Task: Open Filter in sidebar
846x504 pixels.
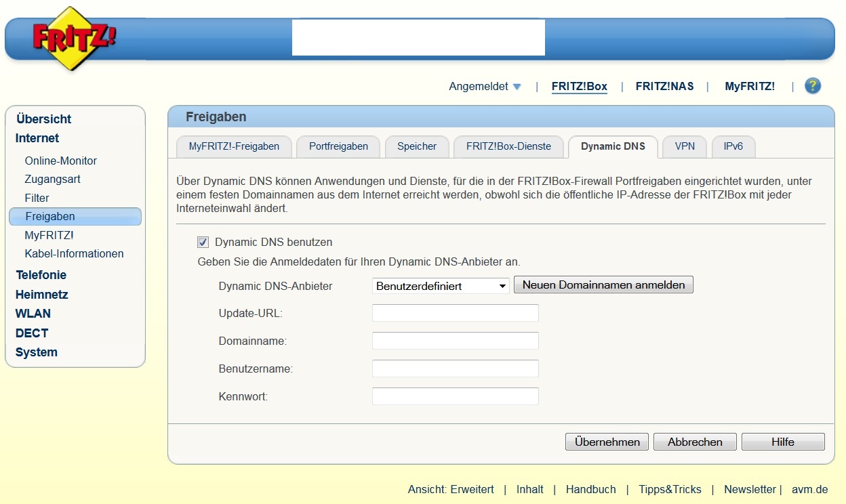Action: coord(37,198)
